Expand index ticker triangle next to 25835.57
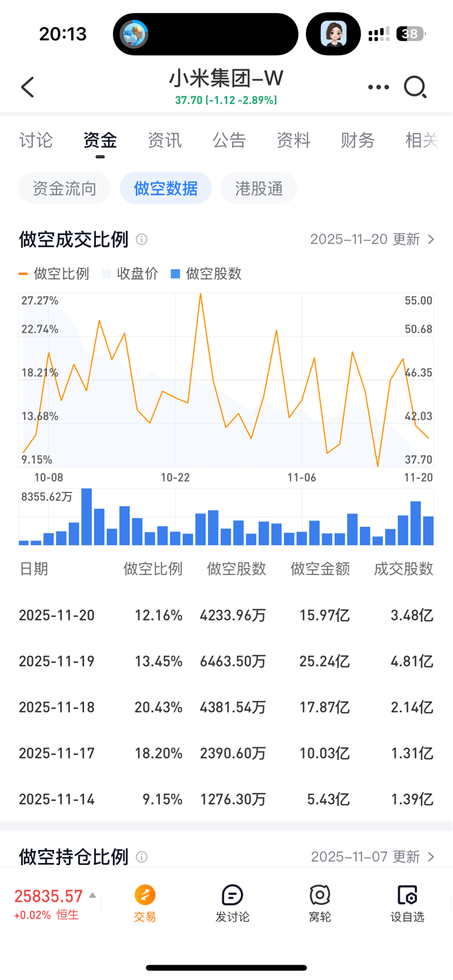 [x=92, y=896]
